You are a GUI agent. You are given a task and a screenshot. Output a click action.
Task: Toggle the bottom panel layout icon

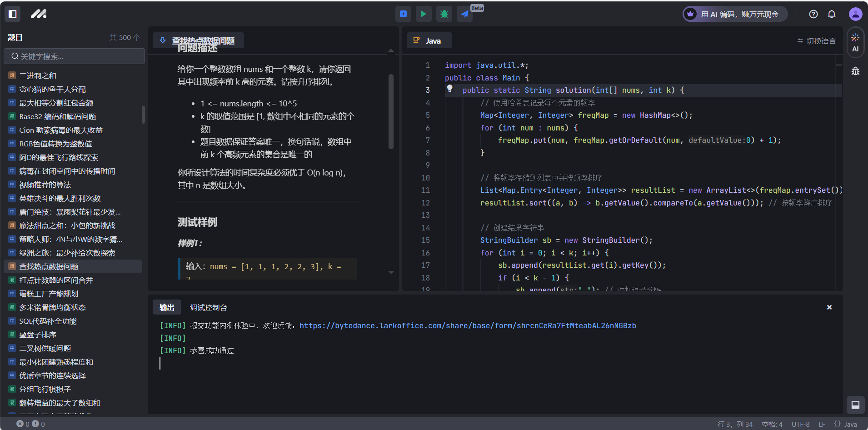tap(855, 405)
